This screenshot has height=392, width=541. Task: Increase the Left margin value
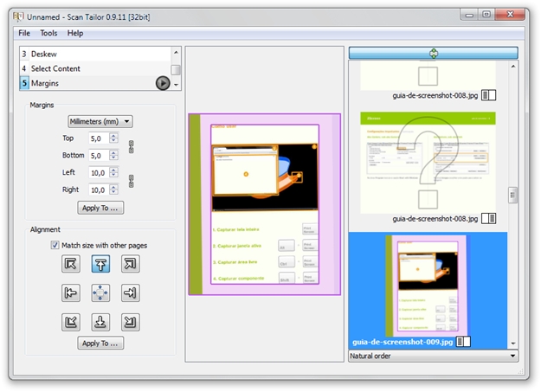(113, 170)
